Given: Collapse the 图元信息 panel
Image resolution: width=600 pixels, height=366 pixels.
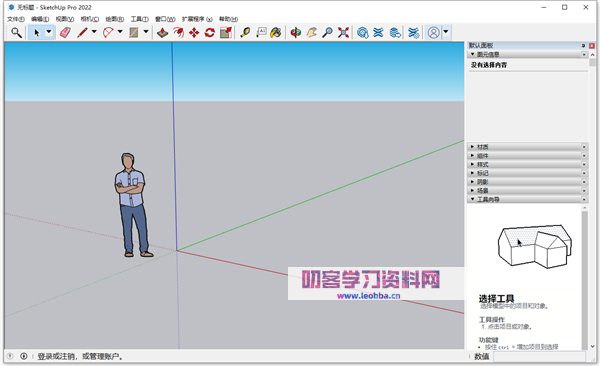Looking at the screenshot, I should point(473,54).
